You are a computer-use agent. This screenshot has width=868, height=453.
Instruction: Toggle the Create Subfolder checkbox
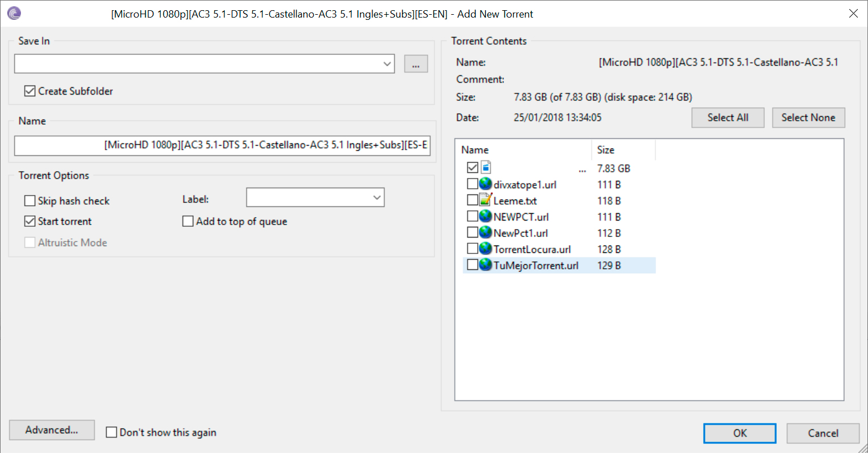coord(30,91)
